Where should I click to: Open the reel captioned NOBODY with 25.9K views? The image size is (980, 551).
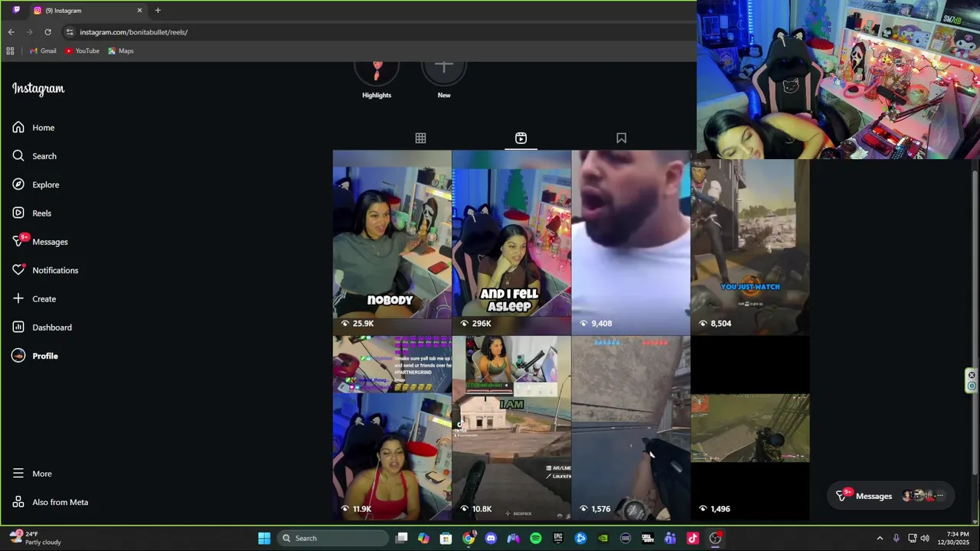(392, 243)
